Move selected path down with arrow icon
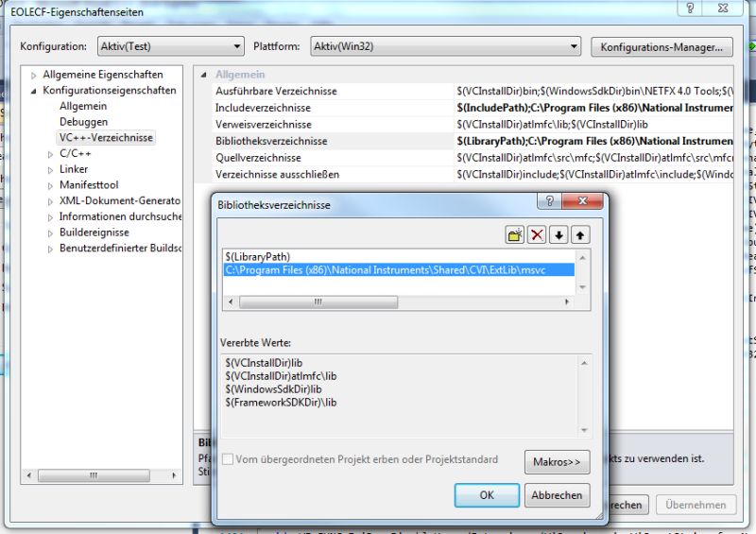Image resolution: width=756 pixels, height=534 pixels. (558, 235)
